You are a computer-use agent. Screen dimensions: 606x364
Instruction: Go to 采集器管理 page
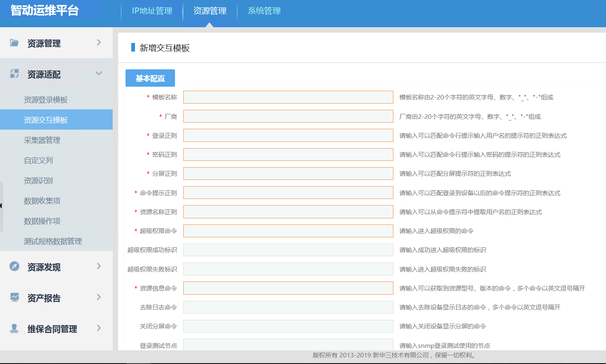(42, 140)
